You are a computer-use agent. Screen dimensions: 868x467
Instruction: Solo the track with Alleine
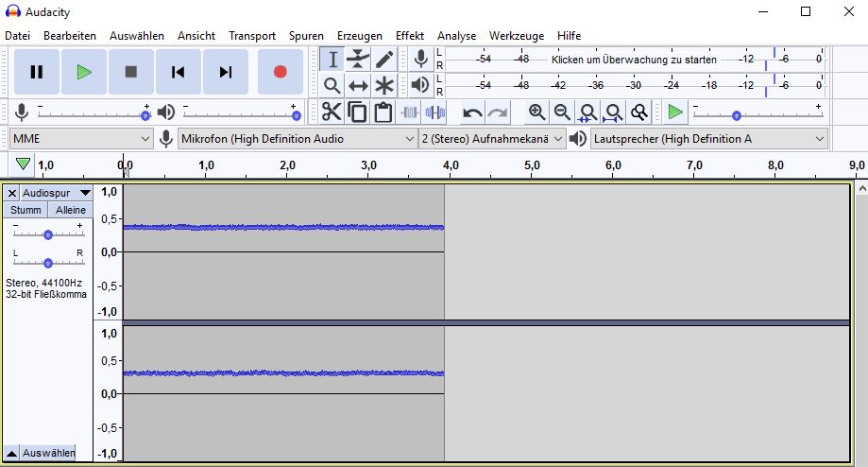tap(70, 210)
